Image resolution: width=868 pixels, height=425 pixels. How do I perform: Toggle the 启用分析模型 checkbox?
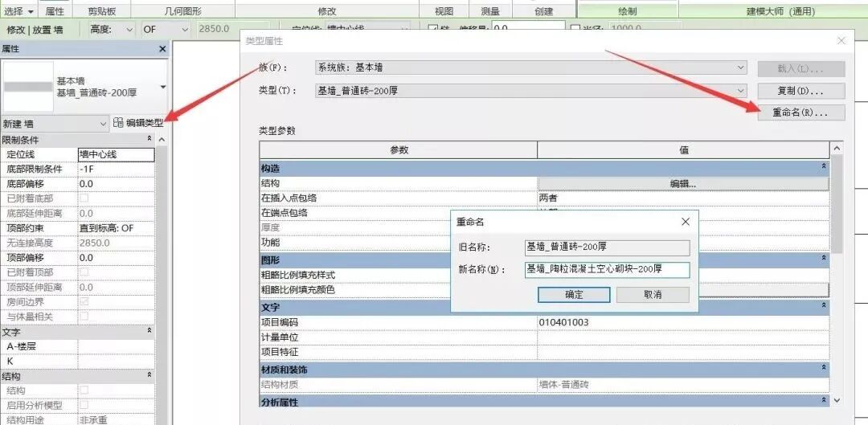coord(84,405)
